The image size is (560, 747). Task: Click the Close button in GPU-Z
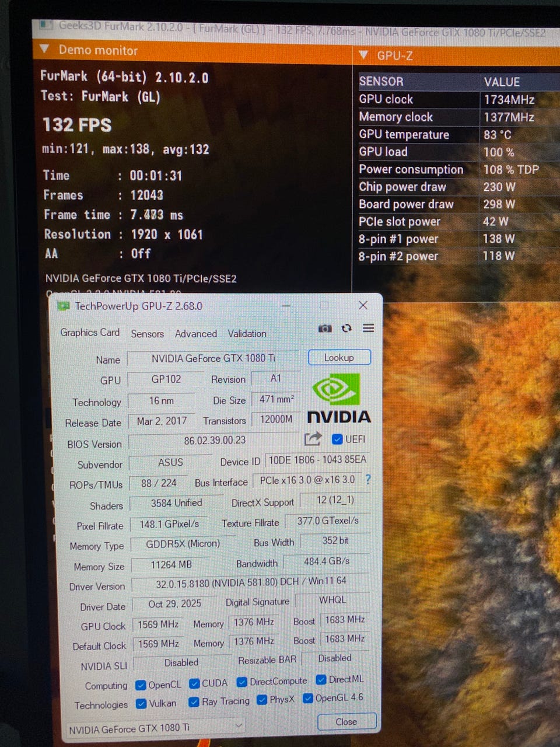tap(346, 722)
